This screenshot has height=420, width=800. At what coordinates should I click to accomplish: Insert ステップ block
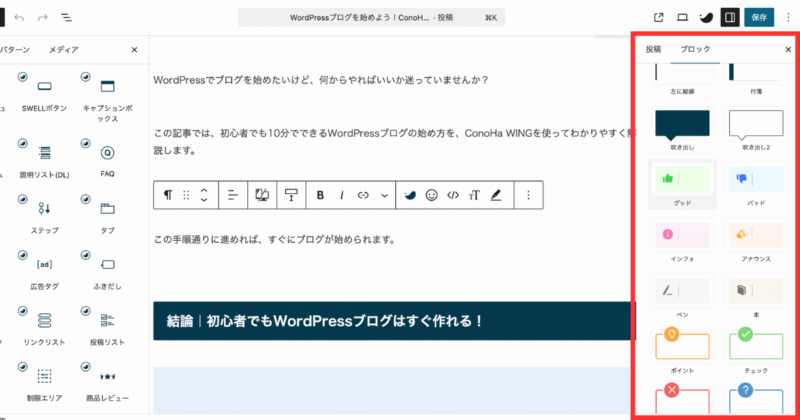click(x=44, y=215)
